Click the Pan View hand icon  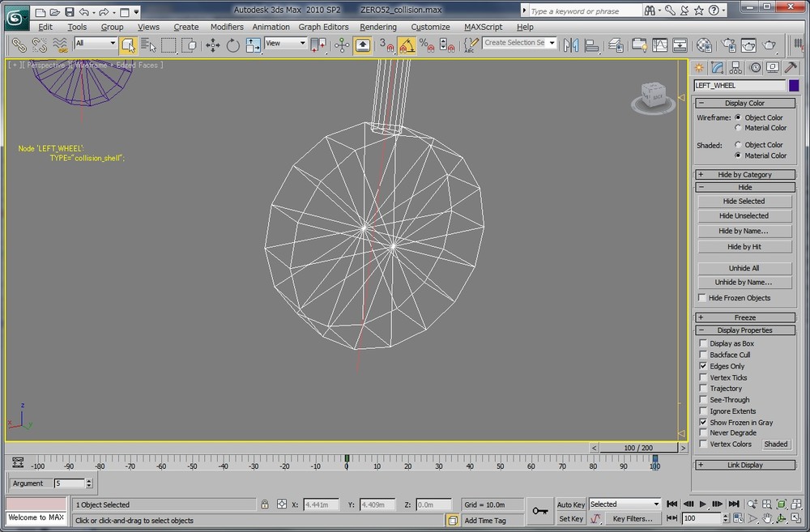[x=768, y=518]
